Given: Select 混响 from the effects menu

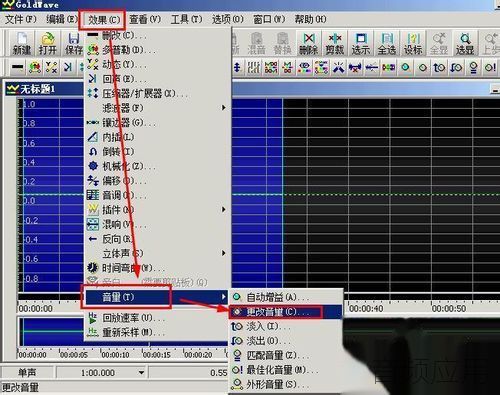Looking at the screenshot, I should pyautogui.click(x=157, y=224).
